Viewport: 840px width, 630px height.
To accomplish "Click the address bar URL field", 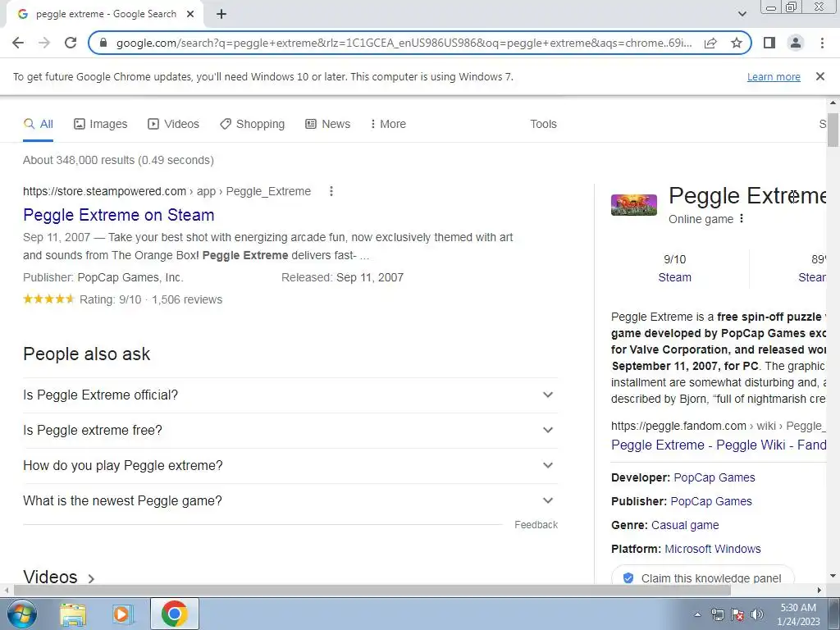I will pos(404,43).
